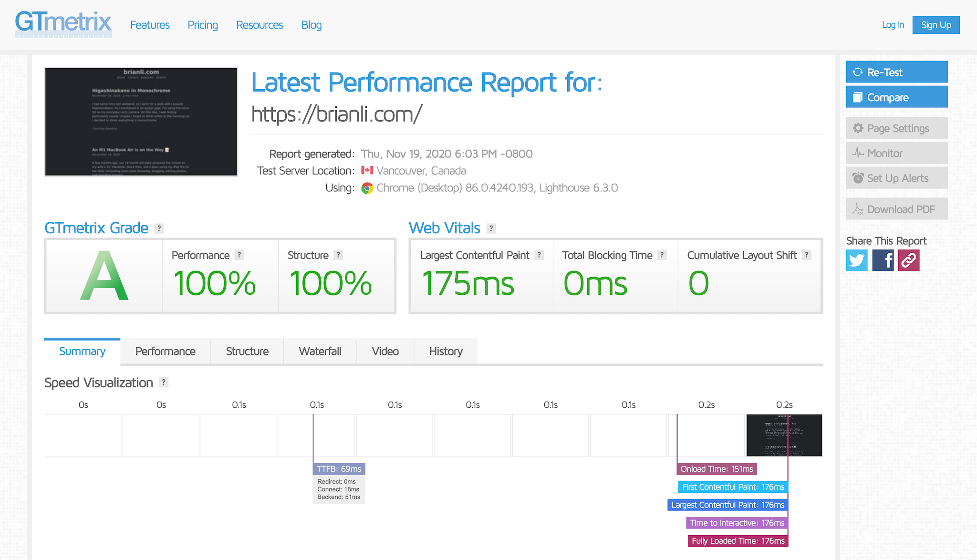
Task: Click the GTmetrix logo
Action: pyautogui.click(x=63, y=24)
